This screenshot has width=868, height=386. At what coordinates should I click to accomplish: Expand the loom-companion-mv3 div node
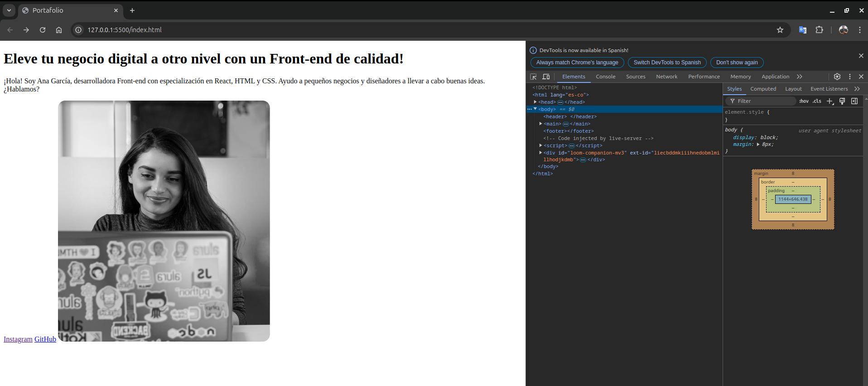click(x=541, y=153)
